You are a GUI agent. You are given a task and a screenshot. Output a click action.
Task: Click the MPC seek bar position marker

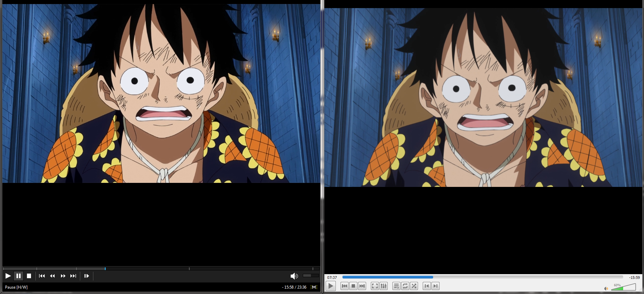(x=105, y=268)
